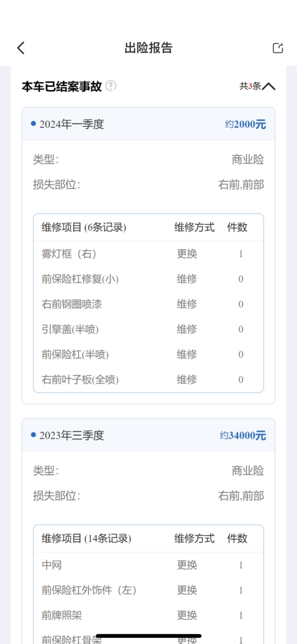This screenshot has height=644, width=297.
Task: Tap the 出险报告 page title
Action: [x=148, y=48]
